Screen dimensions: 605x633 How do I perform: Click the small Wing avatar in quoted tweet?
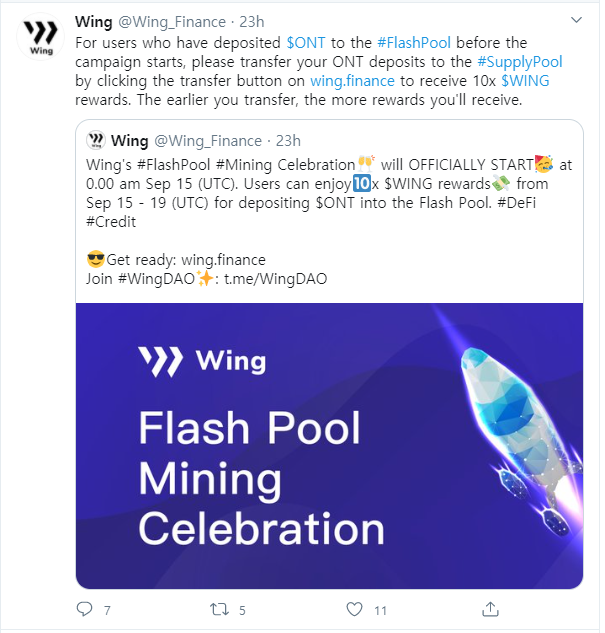point(95,141)
